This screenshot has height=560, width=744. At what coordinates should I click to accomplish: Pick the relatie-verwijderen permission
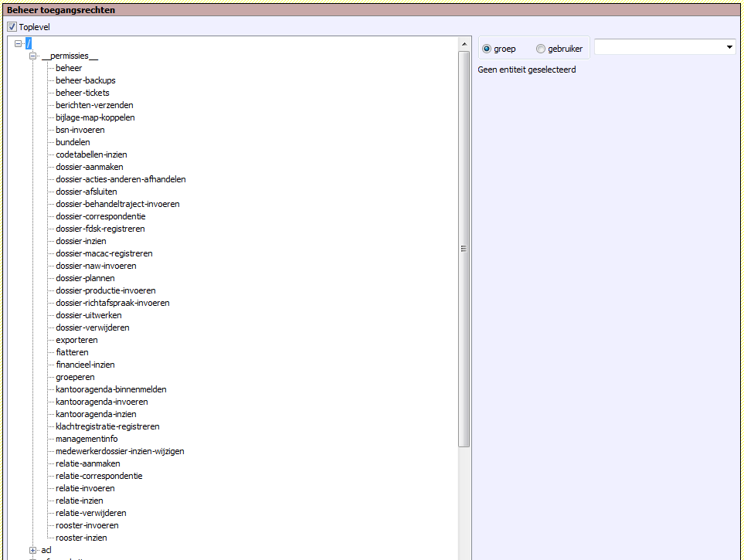click(x=91, y=513)
